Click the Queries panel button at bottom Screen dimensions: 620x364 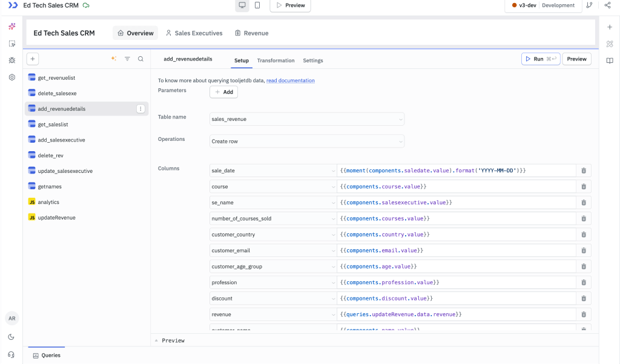tap(47, 356)
